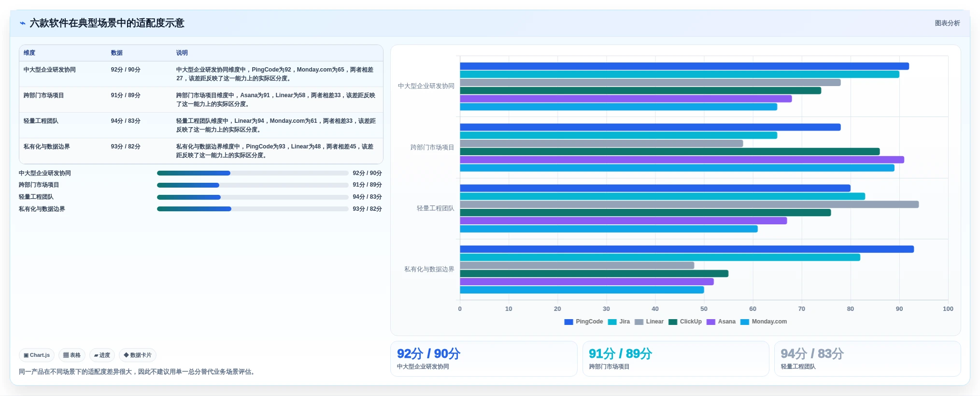Open the 91分 / 89分 data card
Viewport: 980px width, 396px height.
[x=676, y=359]
